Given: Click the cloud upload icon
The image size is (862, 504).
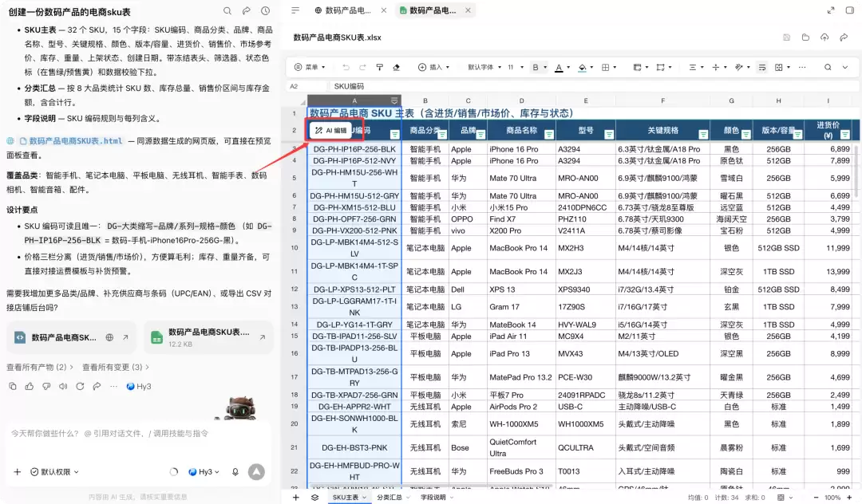Looking at the screenshot, I should 824,37.
